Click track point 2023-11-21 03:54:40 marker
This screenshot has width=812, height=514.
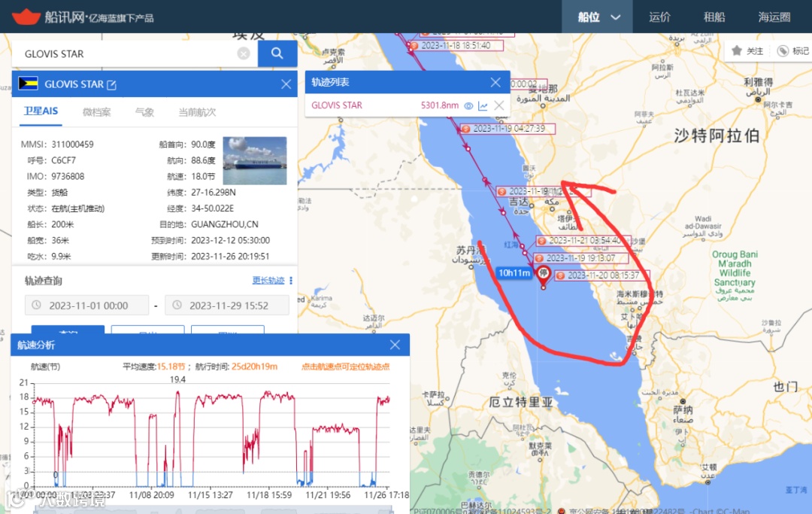pyautogui.click(x=541, y=241)
